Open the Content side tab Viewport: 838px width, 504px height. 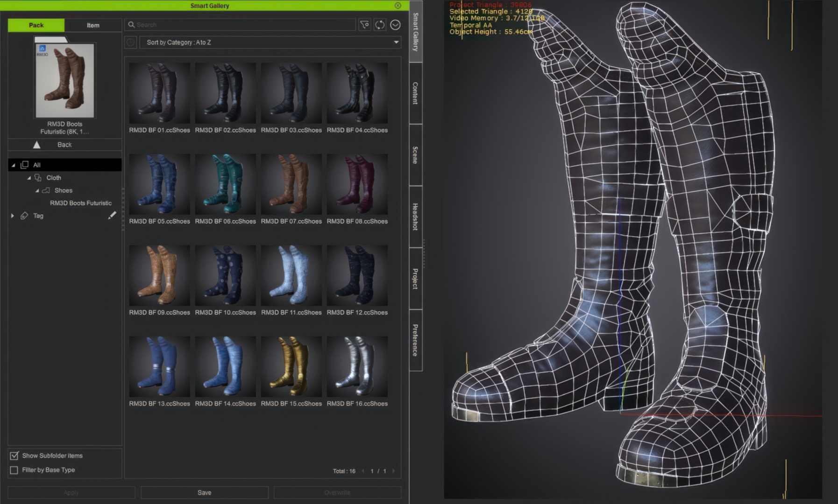[416, 93]
